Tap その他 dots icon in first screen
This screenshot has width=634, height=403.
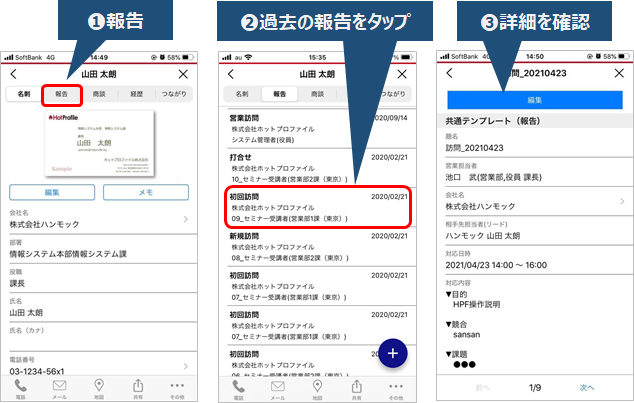click(x=177, y=390)
